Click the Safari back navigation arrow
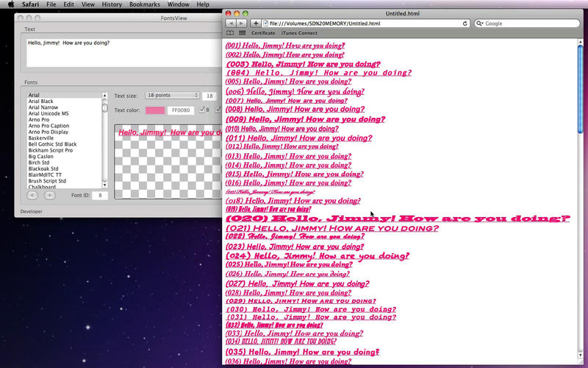 pos(231,24)
